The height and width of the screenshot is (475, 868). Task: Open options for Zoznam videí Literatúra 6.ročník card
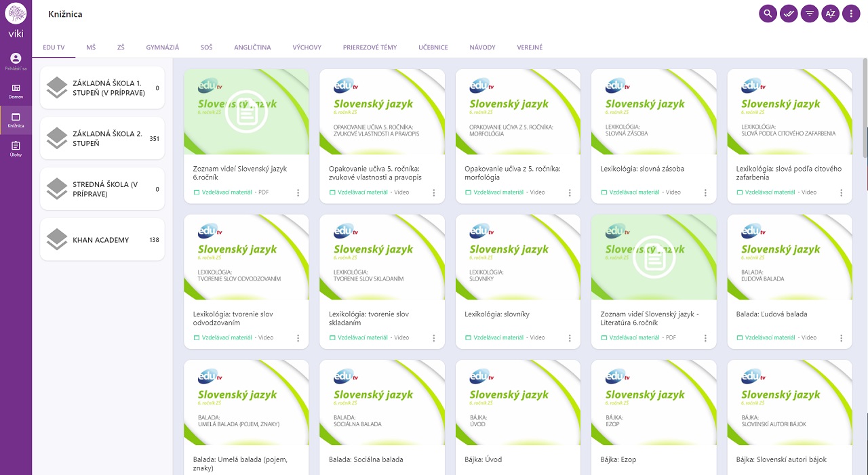[x=705, y=338]
